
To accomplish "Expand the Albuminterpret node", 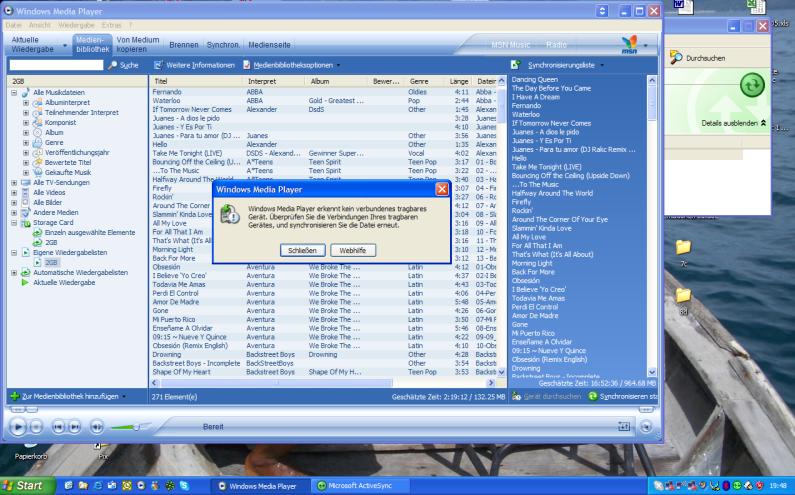I will click(26, 102).
